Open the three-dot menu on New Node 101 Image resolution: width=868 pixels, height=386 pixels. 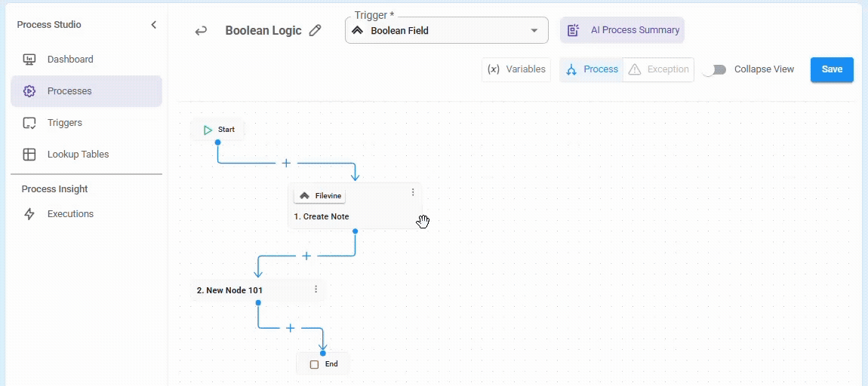point(315,289)
